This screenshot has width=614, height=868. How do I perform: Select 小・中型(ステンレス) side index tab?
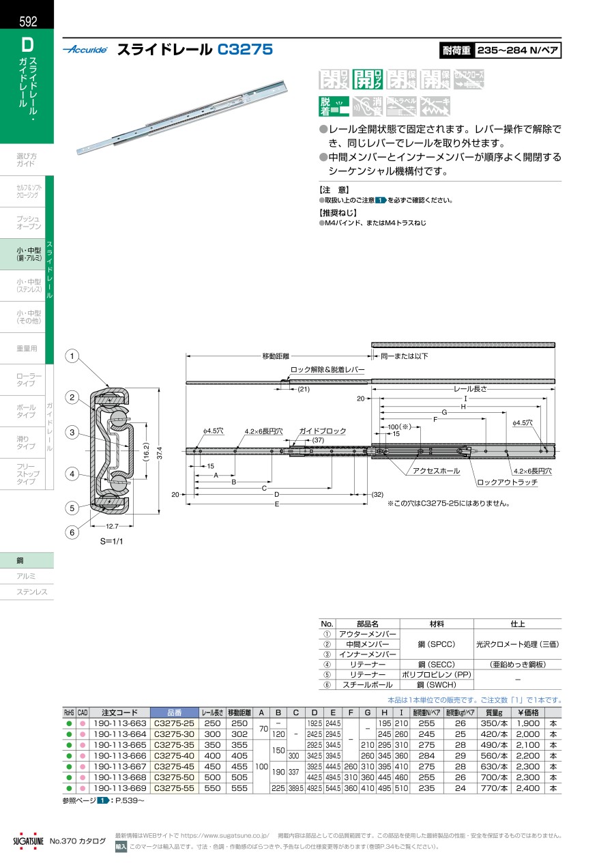(29, 285)
